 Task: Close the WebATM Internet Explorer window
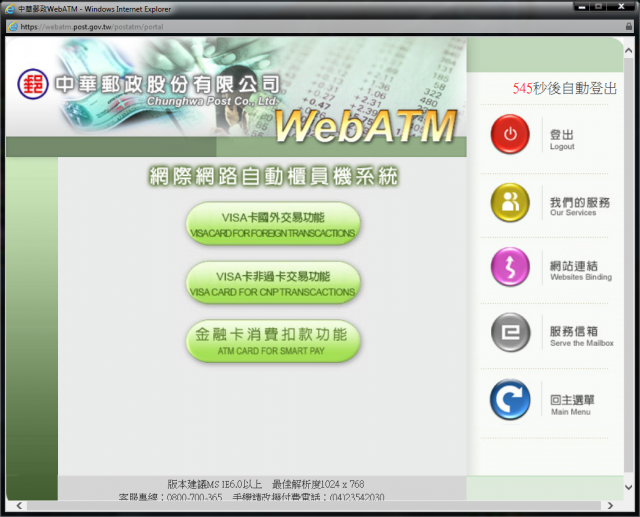(x=621, y=7)
